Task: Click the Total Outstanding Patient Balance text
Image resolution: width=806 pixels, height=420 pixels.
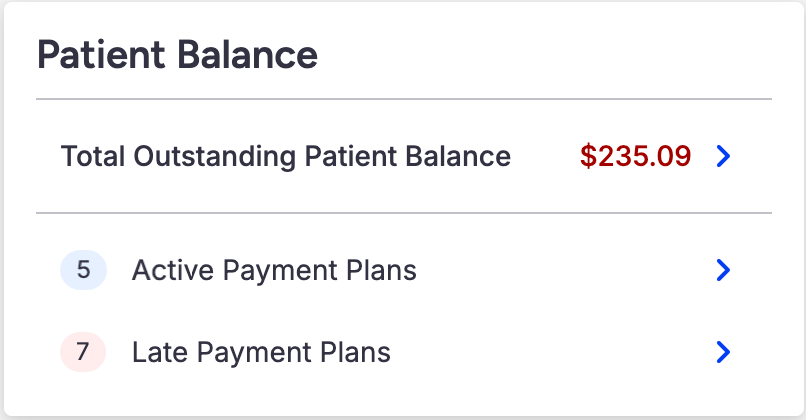Action: (x=286, y=156)
